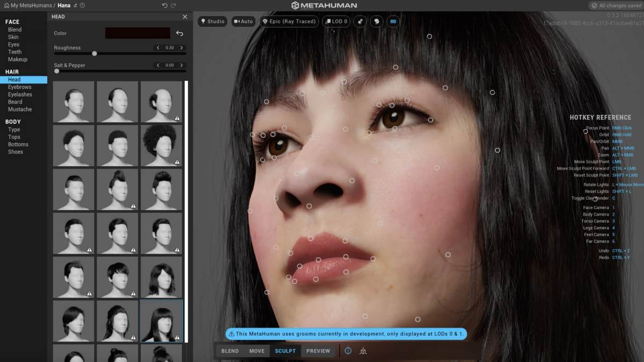Click the Roughness 0.30 value field
The width and height of the screenshot is (644, 362).
pyautogui.click(x=170, y=48)
